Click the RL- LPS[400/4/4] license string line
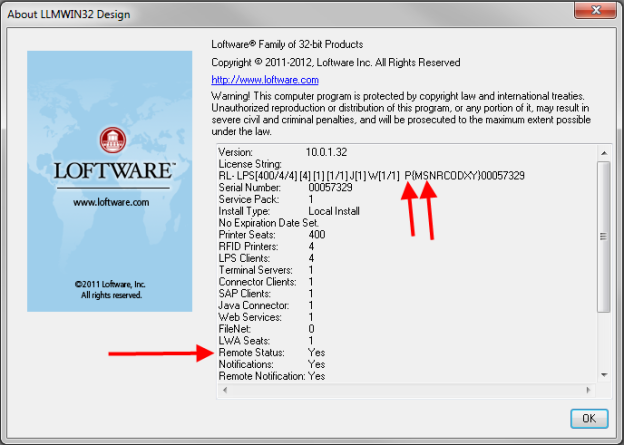Screen dimensions: 624x445 point(371,176)
